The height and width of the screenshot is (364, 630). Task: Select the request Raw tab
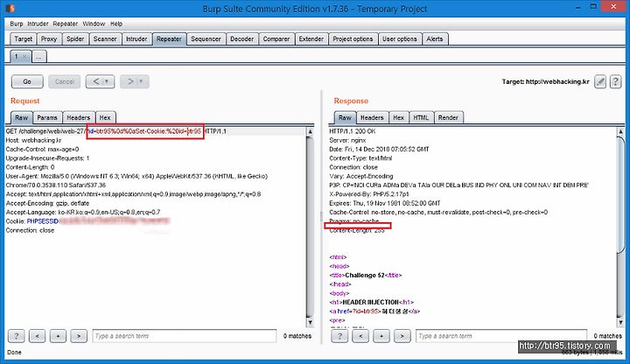pos(21,118)
